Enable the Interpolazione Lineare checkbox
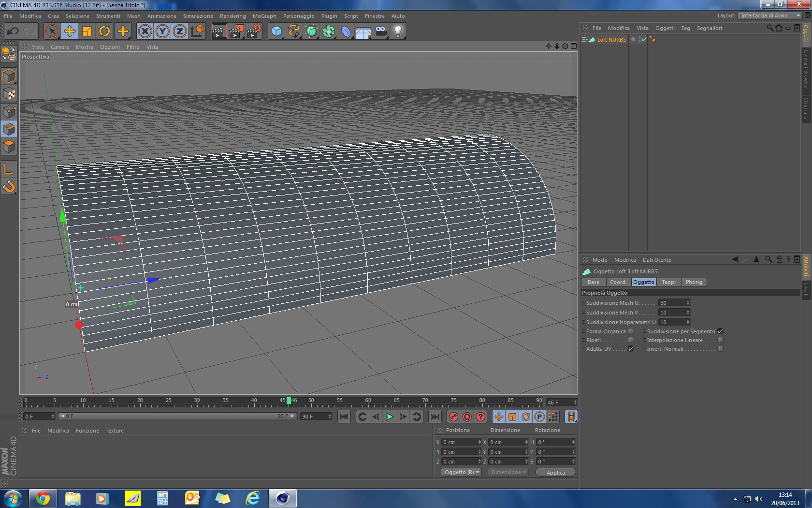The width and height of the screenshot is (812, 508). click(720, 340)
